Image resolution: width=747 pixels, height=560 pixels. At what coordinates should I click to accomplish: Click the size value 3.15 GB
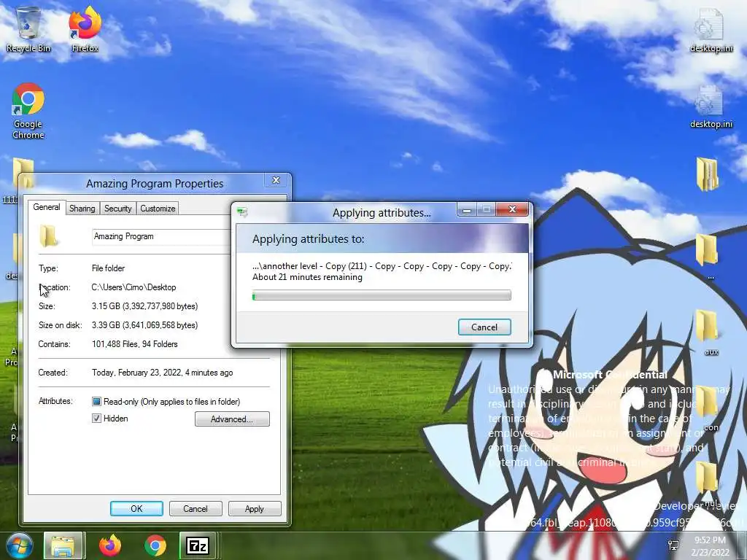[145, 306]
